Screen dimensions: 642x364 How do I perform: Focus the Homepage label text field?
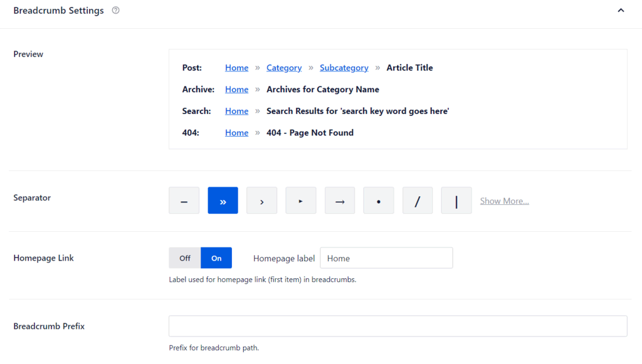[386, 257]
